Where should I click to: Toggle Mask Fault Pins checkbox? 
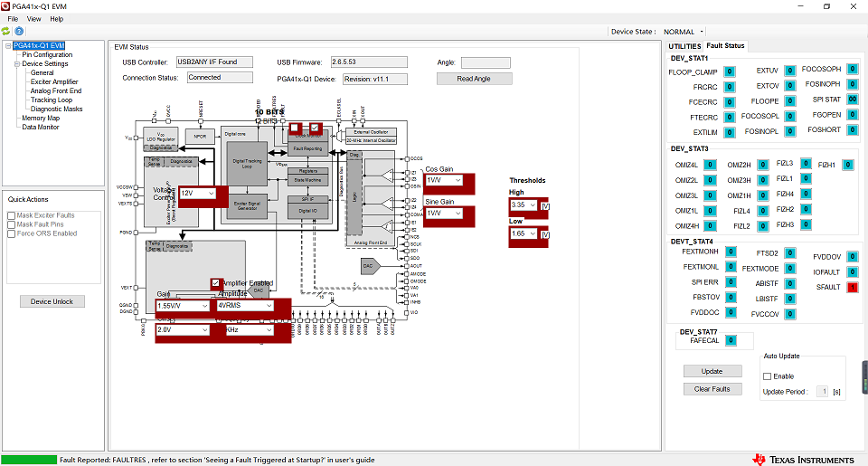tap(11, 224)
